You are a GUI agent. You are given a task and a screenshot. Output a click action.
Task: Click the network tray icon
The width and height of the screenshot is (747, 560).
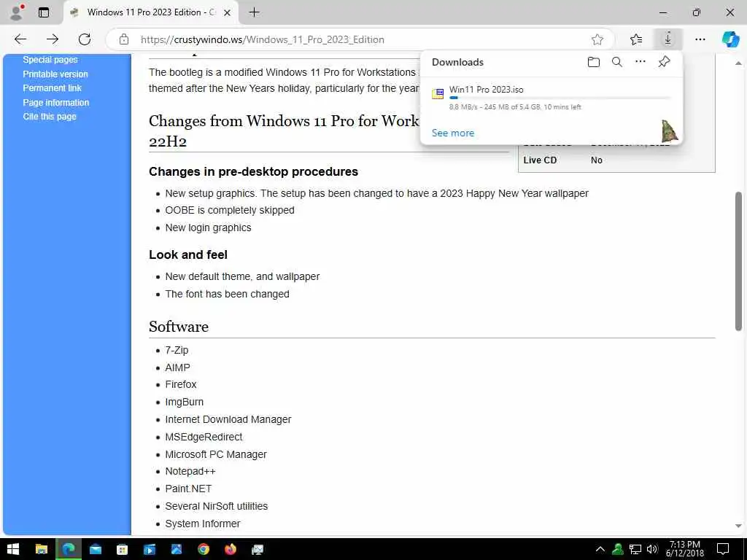pos(635,550)
